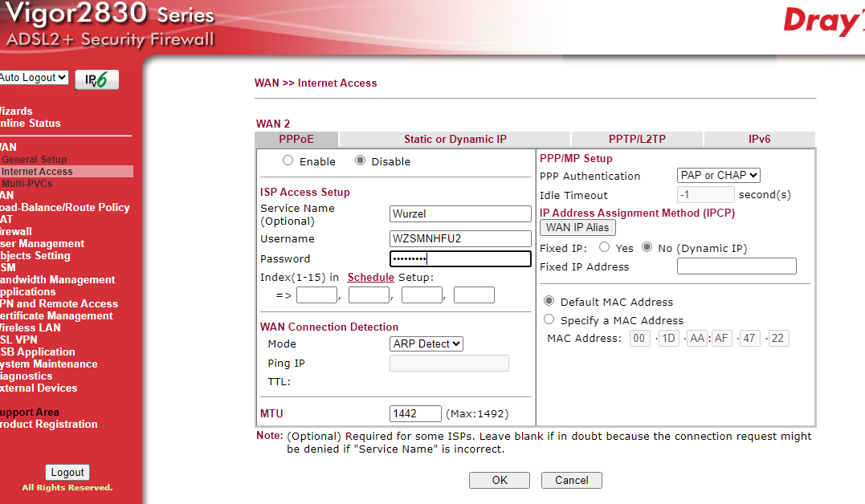Viewport: 865px width, 504px height.
Task: Open Multi-PVCs in the WAN menu
Action: click(27, 183)
